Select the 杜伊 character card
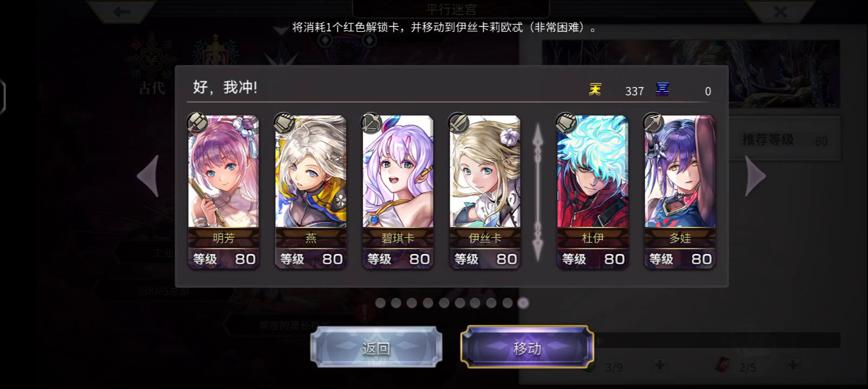This screenshot has width=868, height=389. click(x=592, y=192)
